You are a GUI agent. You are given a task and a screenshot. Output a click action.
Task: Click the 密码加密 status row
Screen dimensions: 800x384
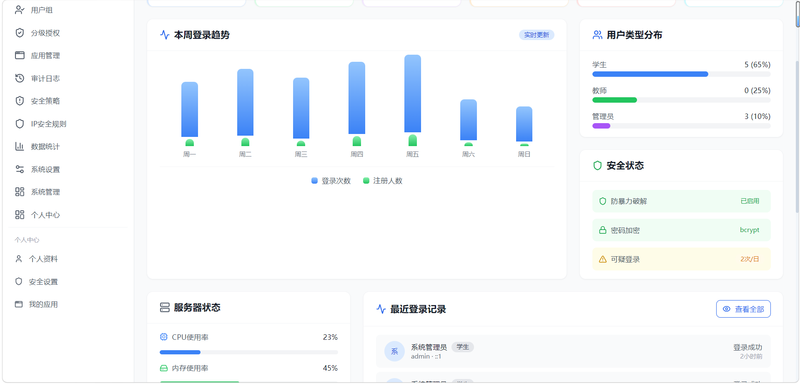tap(681, 230)
